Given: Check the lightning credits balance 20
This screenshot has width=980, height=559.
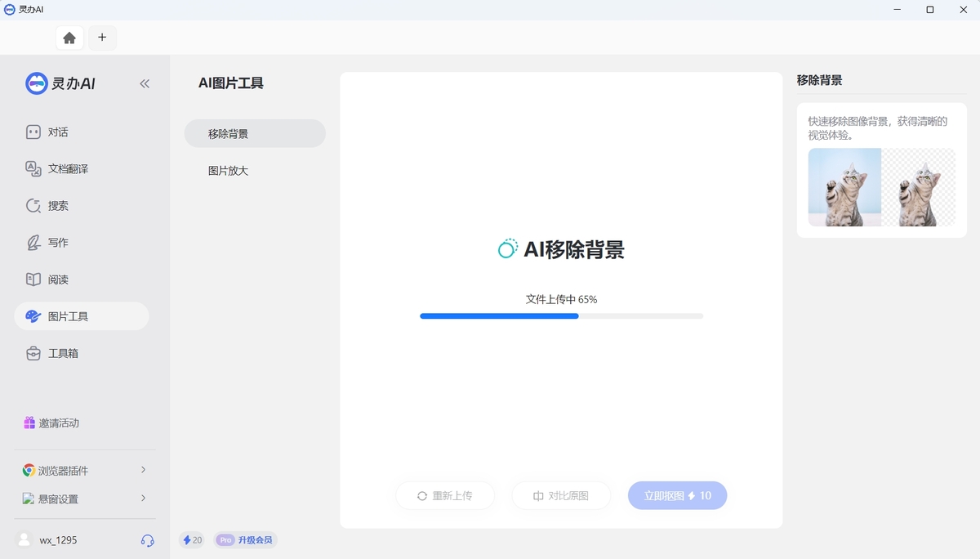Looking at the screenshot, I should (192, 540).
